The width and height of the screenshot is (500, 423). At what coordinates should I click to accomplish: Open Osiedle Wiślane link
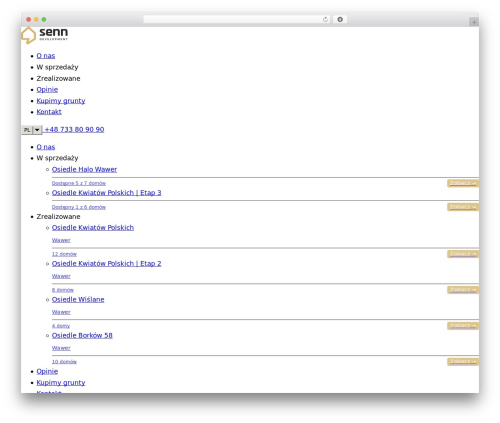(x=78, y=299)
